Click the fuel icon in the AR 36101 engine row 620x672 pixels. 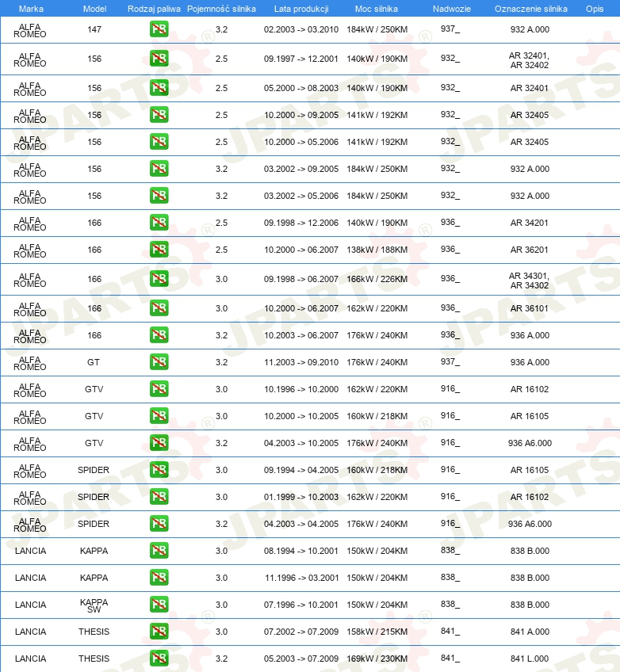(x=159, y=308)
